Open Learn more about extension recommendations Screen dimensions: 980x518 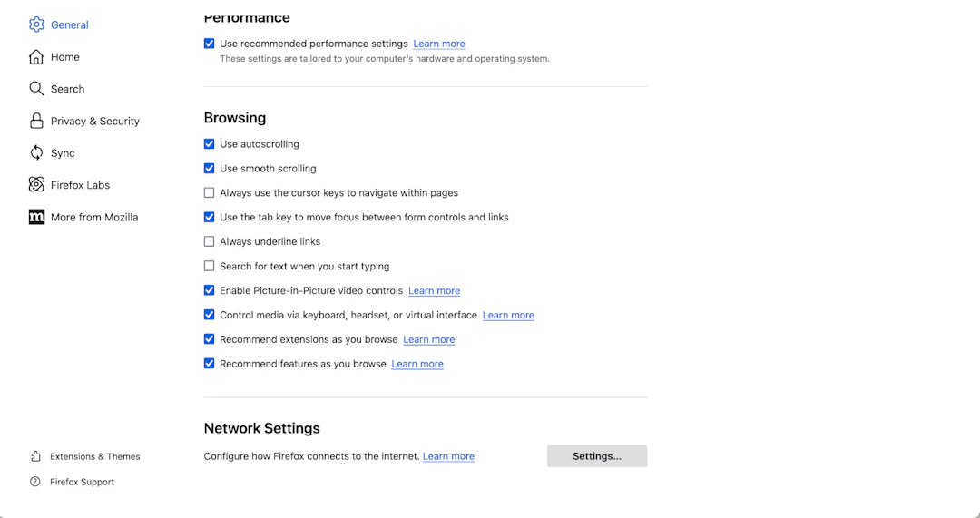[428, 339]
